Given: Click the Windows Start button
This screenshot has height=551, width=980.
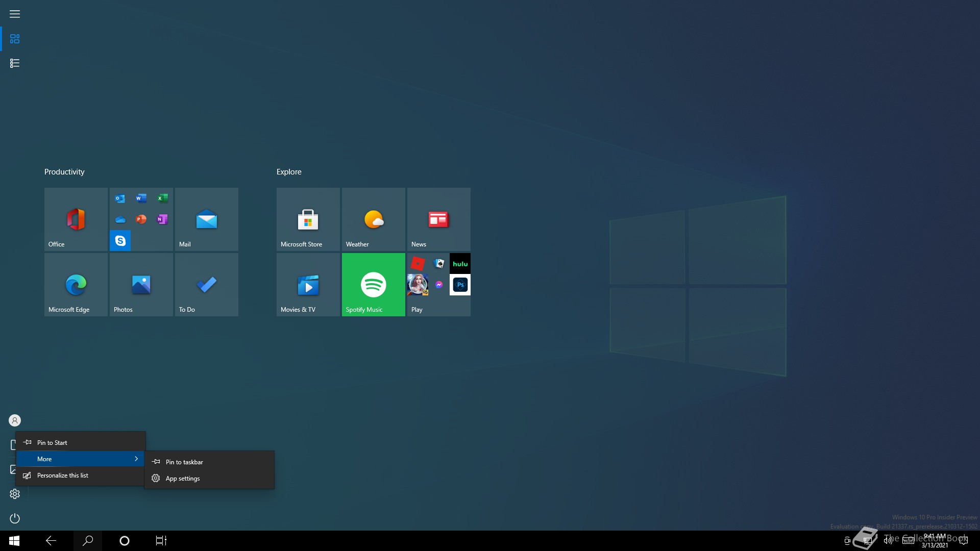Looking at the screenshot, I should 14,541.
